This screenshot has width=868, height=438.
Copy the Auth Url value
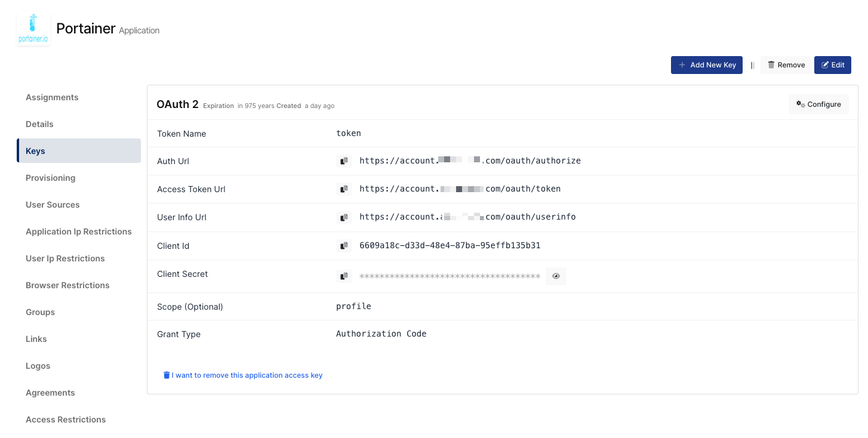[x=344, y=161]
